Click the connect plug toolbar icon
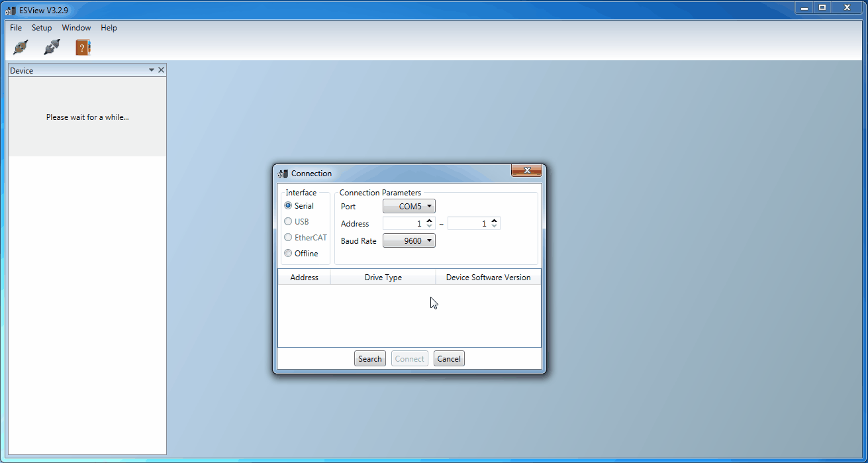 point(21,47)
